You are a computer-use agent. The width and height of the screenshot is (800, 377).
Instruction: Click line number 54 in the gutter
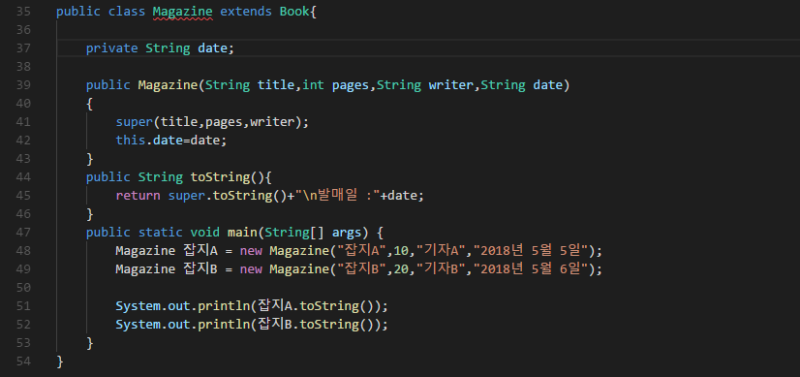coord(23,362)
